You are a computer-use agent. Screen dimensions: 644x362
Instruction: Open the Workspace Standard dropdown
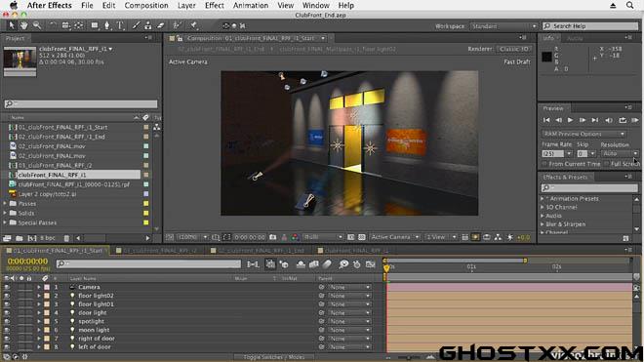[x=503, y=26]
